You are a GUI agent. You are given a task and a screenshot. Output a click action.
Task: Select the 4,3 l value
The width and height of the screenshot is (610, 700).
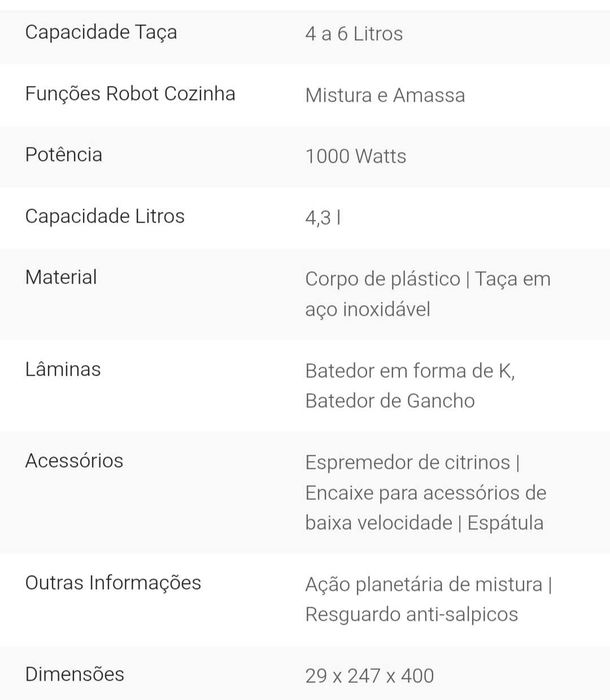[323, 218]
